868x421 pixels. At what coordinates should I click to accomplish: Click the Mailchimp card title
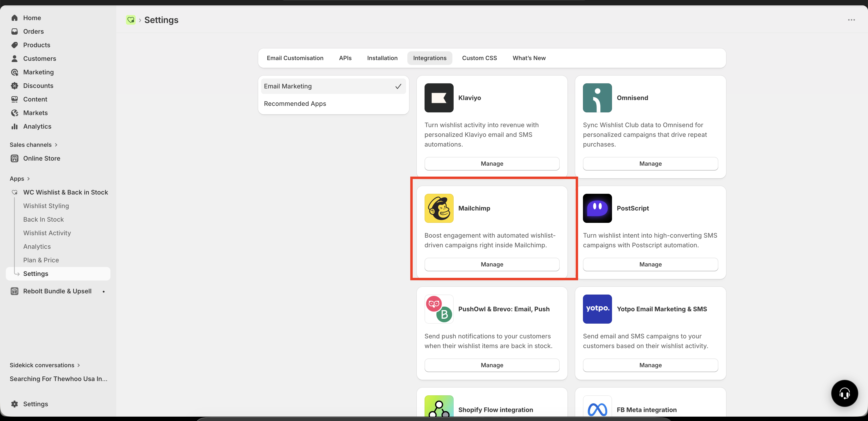(x=474, y=208)
